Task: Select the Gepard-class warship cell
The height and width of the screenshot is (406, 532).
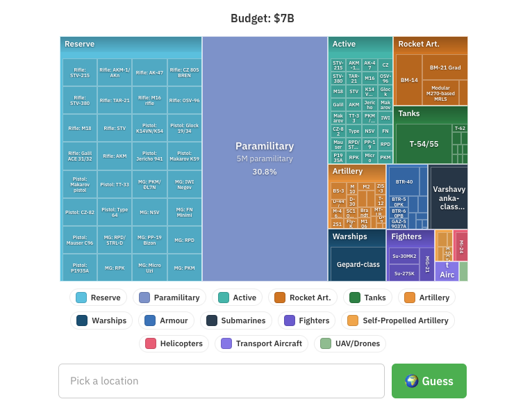Action: coord(358,265)
